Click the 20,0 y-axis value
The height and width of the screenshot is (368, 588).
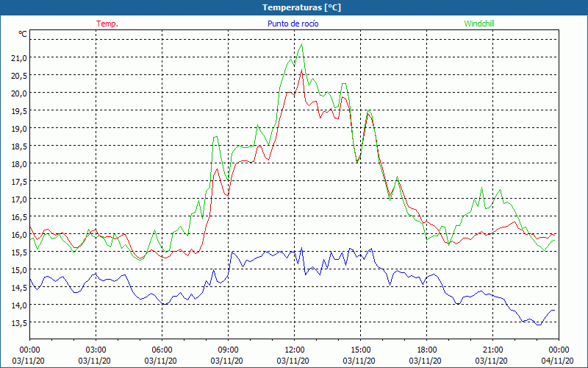coord(19,93)
